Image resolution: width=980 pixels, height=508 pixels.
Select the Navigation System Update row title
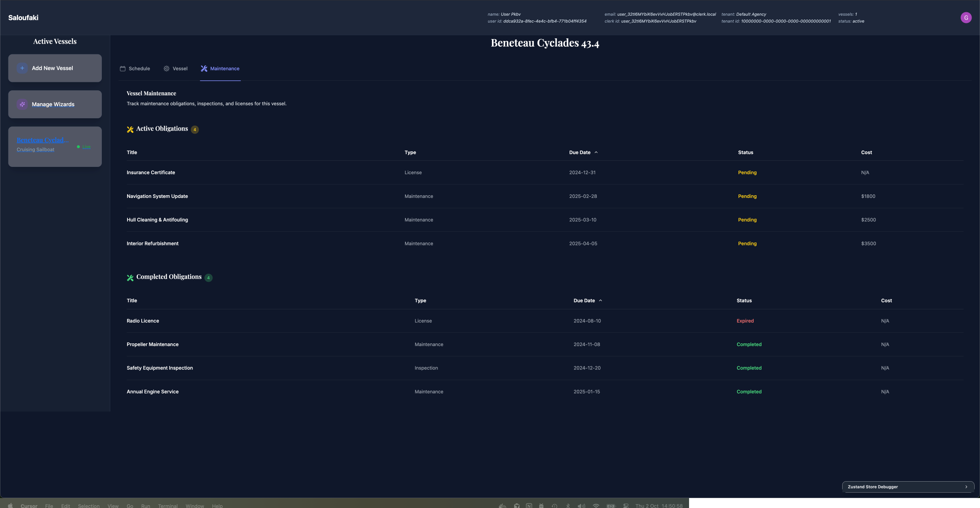click(157, 196)
